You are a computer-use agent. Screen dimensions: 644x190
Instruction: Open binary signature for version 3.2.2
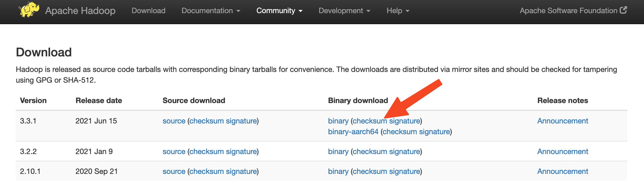[x=405, y=152]
